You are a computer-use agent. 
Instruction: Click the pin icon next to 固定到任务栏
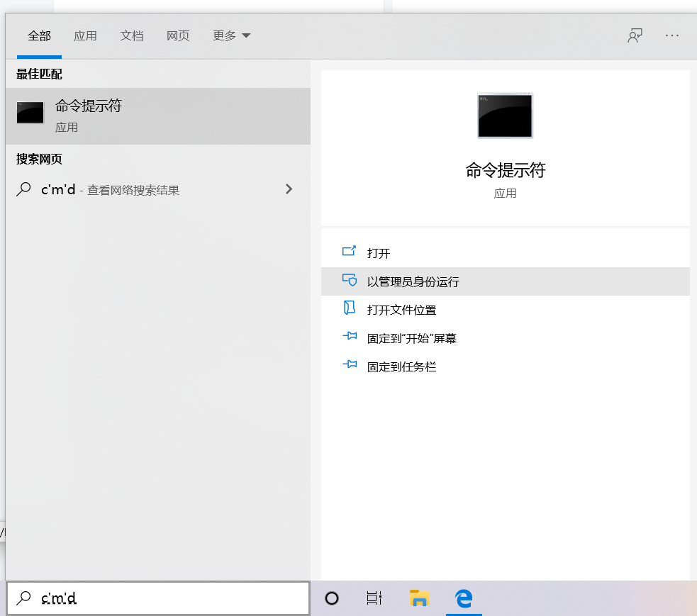pos(350,365)
